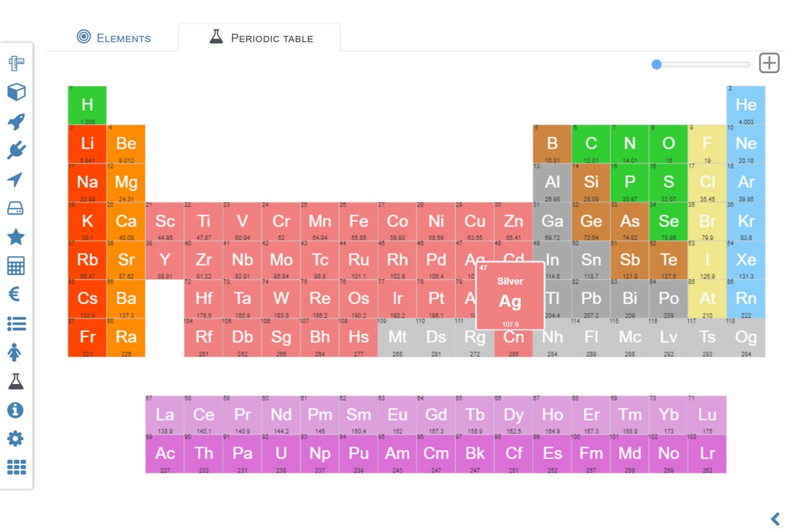
Task: Switch to the Periodic Table tab
Action: tap(260, 37)
